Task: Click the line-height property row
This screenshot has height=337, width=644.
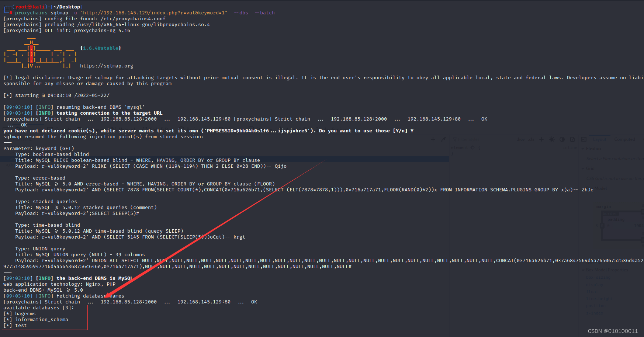Action: [599, 299]
